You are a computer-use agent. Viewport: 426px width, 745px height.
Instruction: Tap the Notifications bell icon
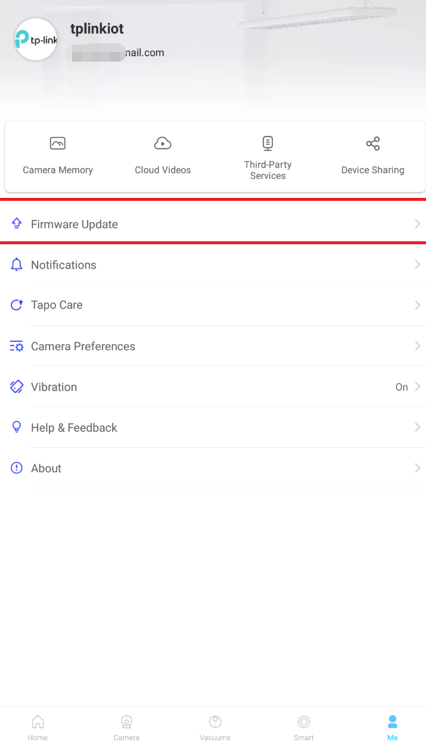click(x=17, y=265)
